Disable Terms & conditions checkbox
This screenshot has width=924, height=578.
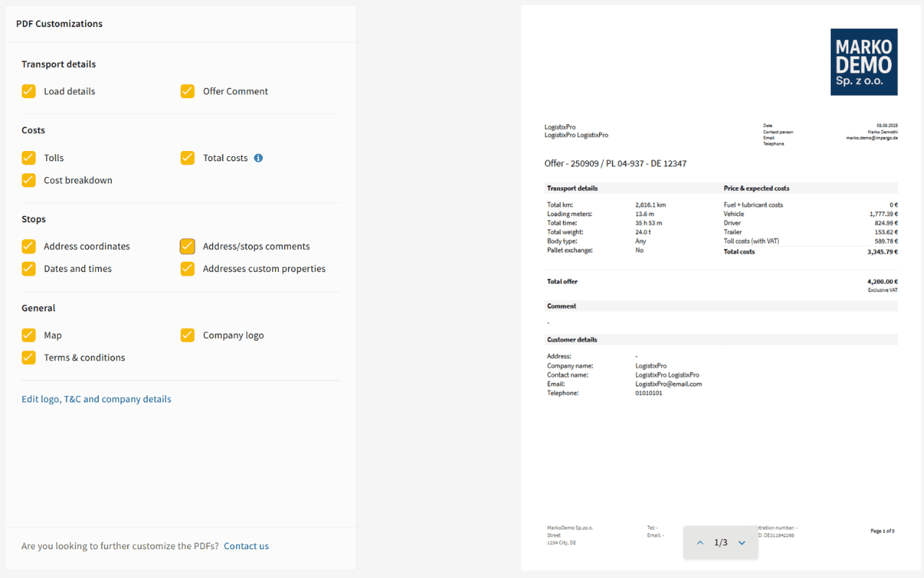(29, 358)
